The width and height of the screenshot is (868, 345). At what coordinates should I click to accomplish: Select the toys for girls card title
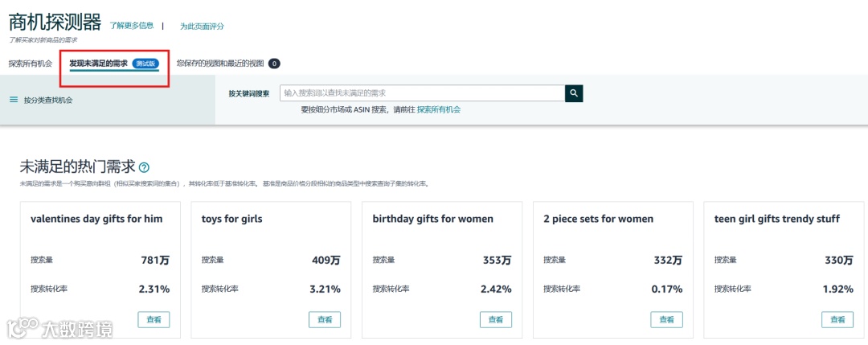[x=232, y=219]
